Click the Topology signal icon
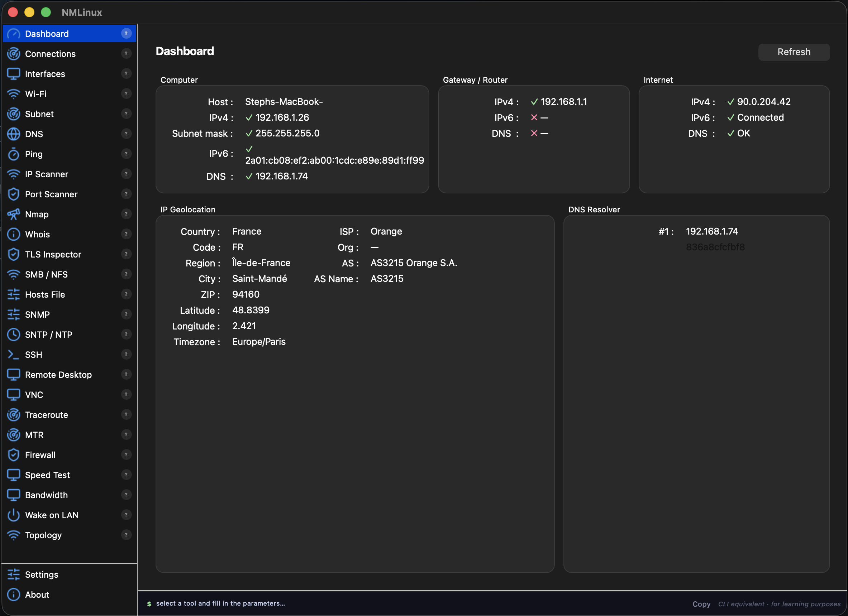 coord(14,535)
